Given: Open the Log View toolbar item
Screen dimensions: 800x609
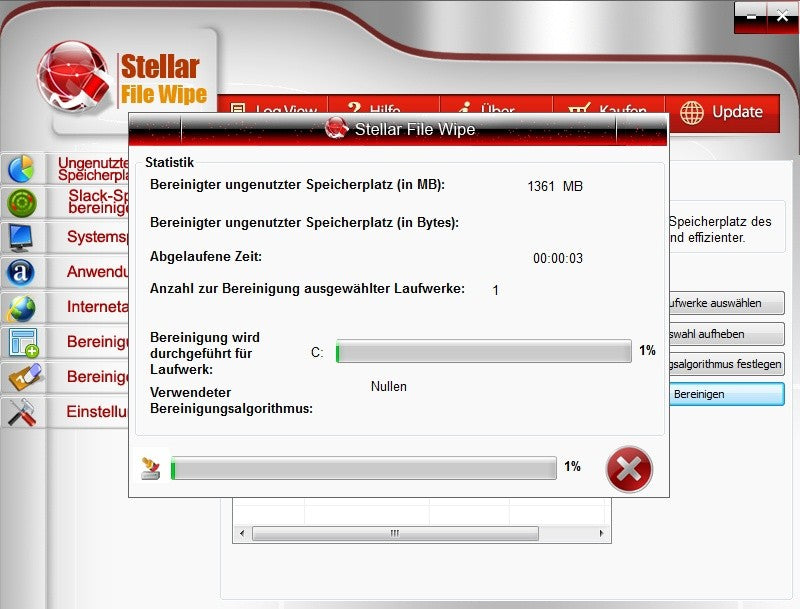Looking at the screenshot, I should coord(273,105).
